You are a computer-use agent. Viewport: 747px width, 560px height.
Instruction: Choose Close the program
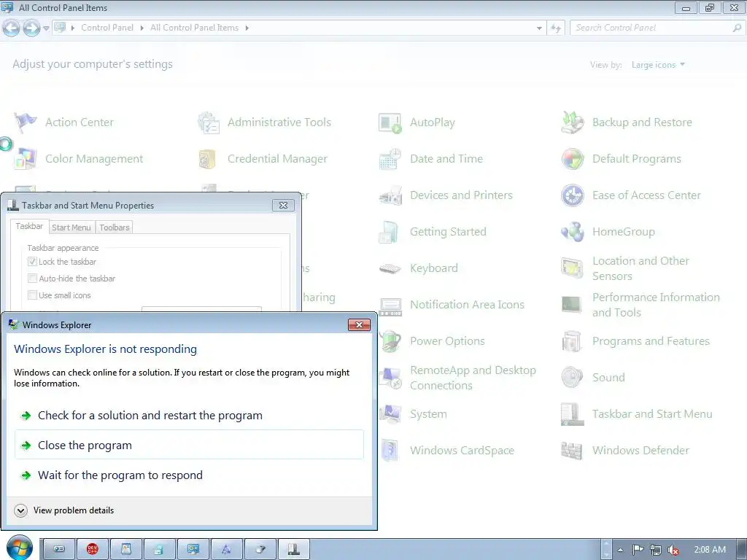pyautogui.click(x=189, y=446)
